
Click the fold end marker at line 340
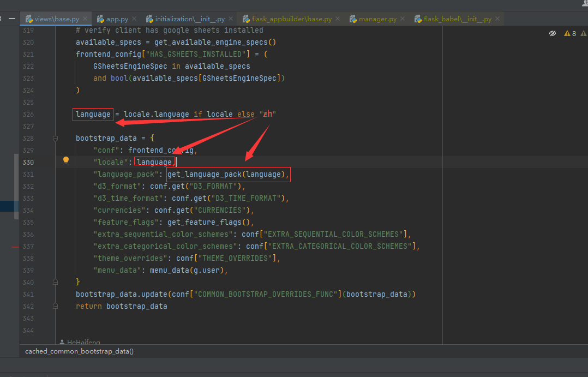pyautogui.click(x=55, y=282)
